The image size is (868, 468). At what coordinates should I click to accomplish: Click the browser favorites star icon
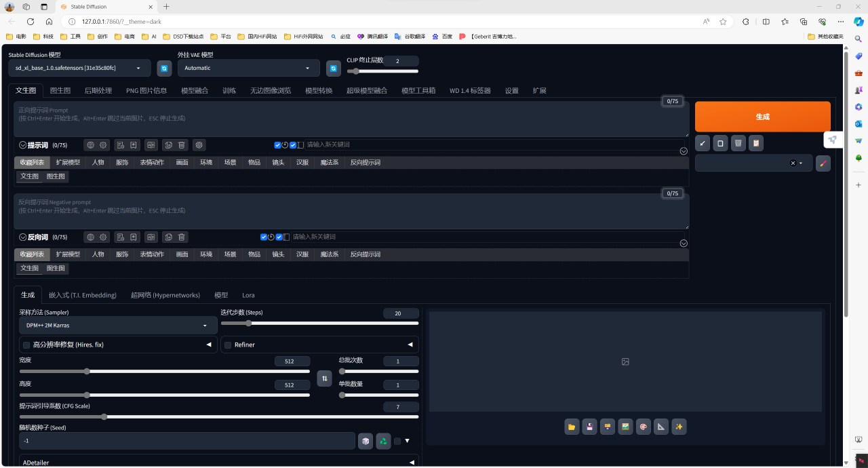coord(723,22)
